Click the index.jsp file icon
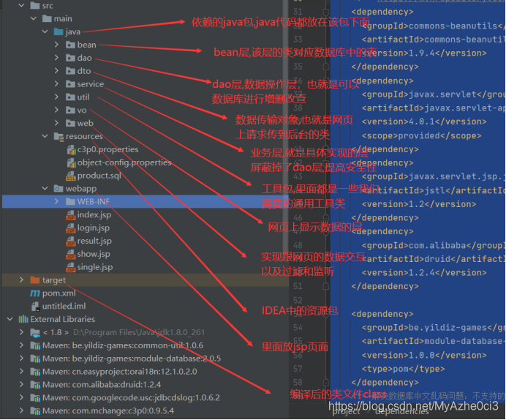Viewport: 506px width, 420px height. (71, 215)
